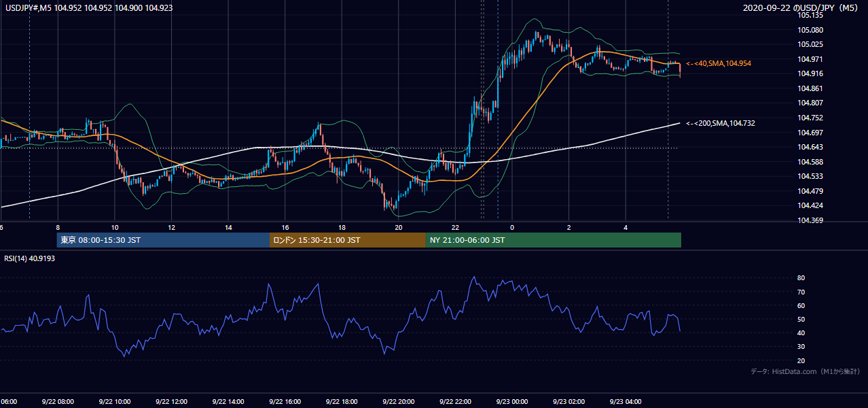The image size is (868, 408).
Task: Click price axis value 104.697
Action: point(811,132)
